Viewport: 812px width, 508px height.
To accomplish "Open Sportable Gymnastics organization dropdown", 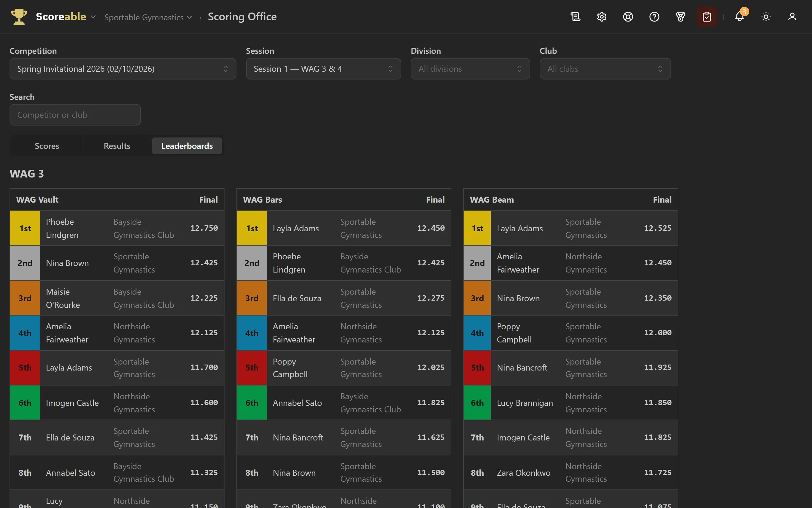I will pos(148,17).
